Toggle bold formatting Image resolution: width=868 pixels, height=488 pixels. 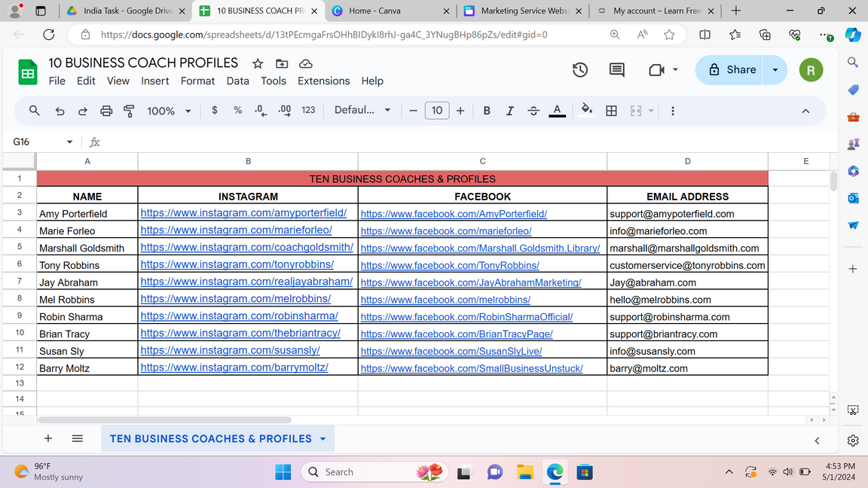[487, 111]
